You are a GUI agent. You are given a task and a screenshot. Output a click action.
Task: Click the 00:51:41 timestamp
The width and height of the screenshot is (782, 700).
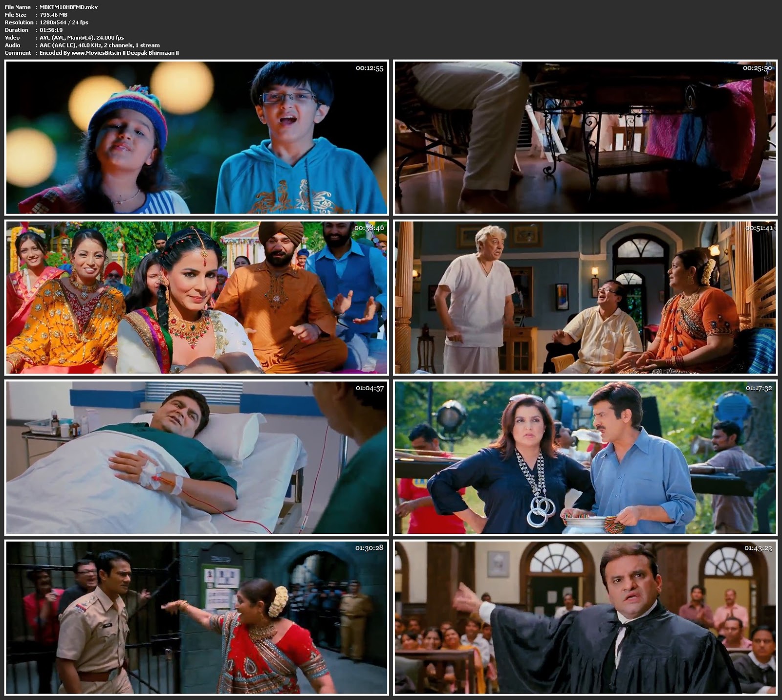[759, 228]
